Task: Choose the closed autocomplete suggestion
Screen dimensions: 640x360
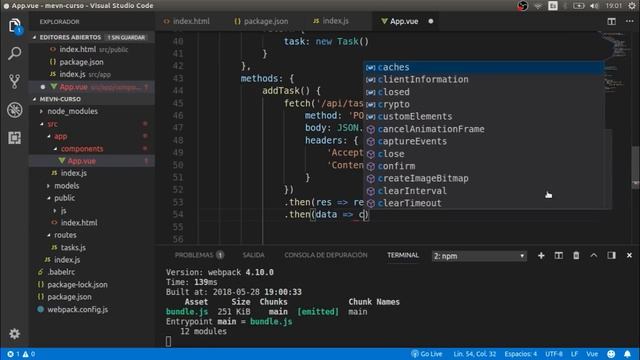Action: tap(484, 92)
